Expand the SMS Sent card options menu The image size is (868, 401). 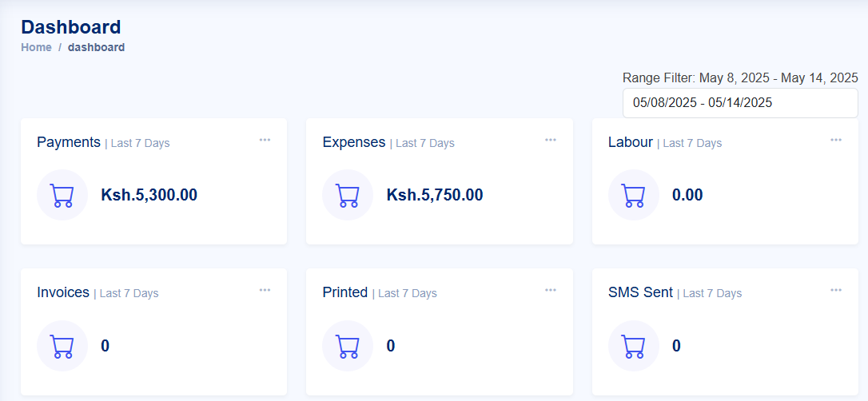(836, 290)
